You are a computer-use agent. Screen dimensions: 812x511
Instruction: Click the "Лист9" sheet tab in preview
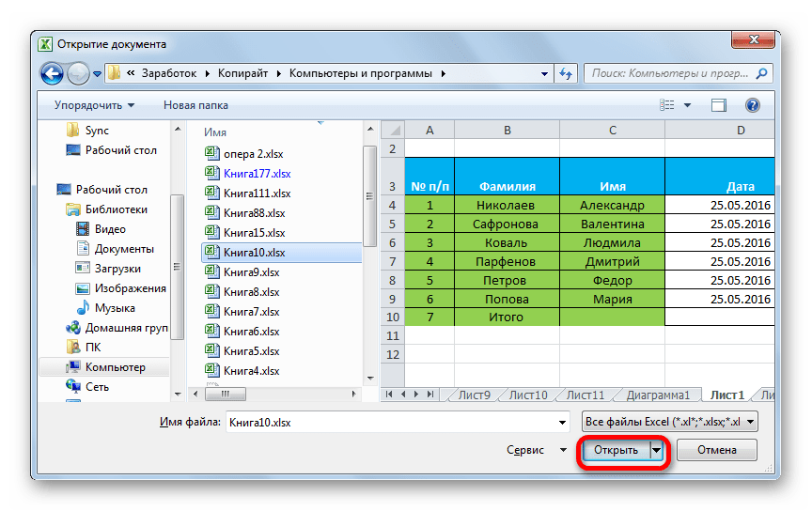(474, 395)
